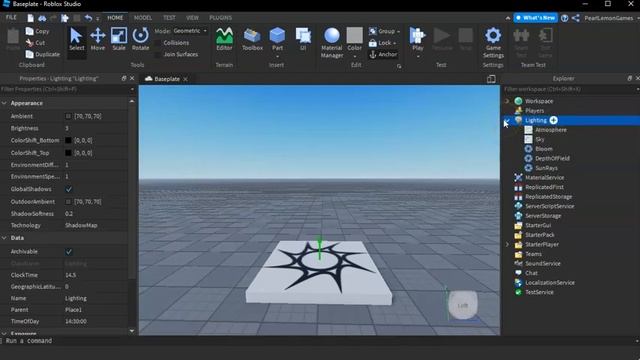Click the help question mark icon
The image size is (640, 360).
click(564, 18)
